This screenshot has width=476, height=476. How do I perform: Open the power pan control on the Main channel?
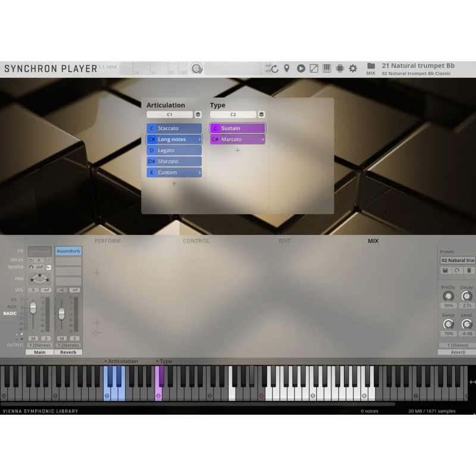click(x=40, y=278)
